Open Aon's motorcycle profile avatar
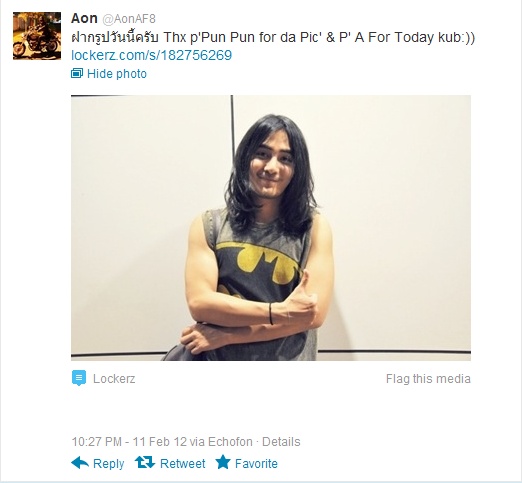The image size is (522, 483). [x=37, y=36]
